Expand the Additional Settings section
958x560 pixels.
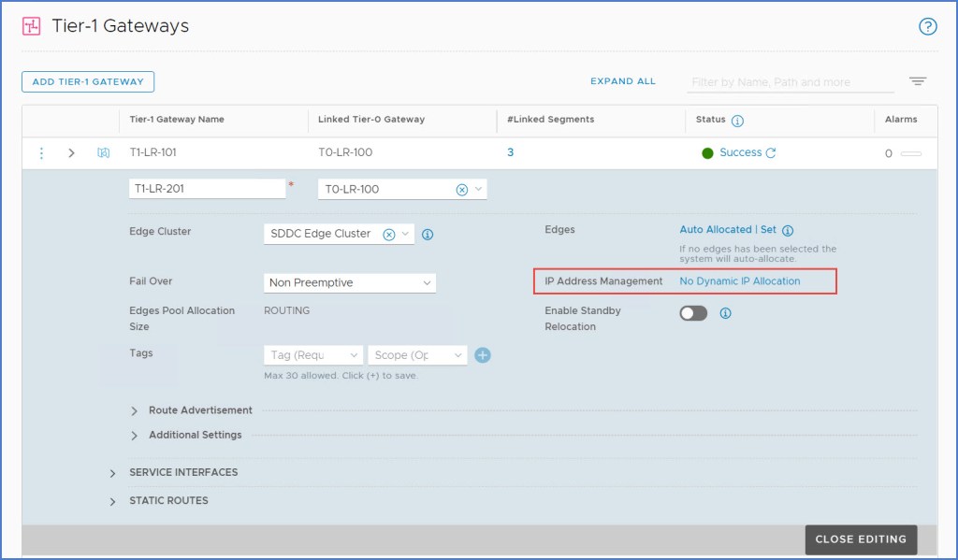(134, 435)
